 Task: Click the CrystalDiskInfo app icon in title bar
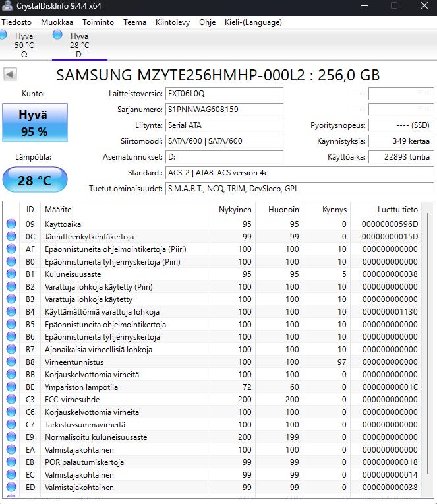(7, 5)
